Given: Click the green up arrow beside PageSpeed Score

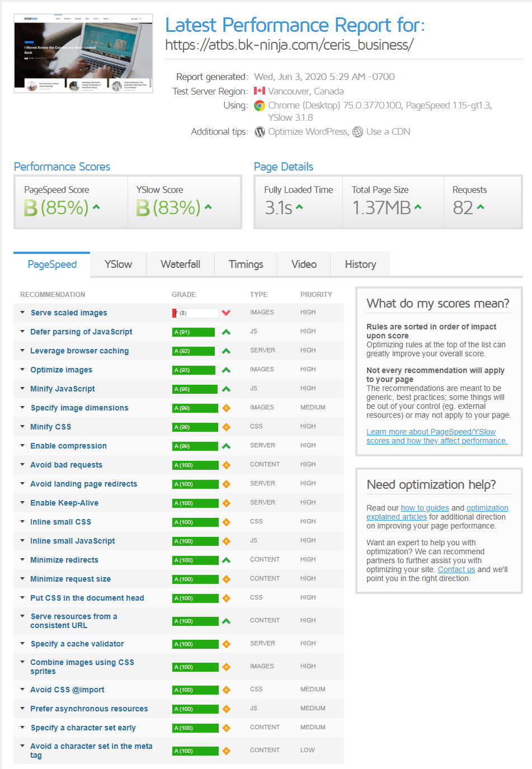Looking at the screenshot, I should (96, 207).
